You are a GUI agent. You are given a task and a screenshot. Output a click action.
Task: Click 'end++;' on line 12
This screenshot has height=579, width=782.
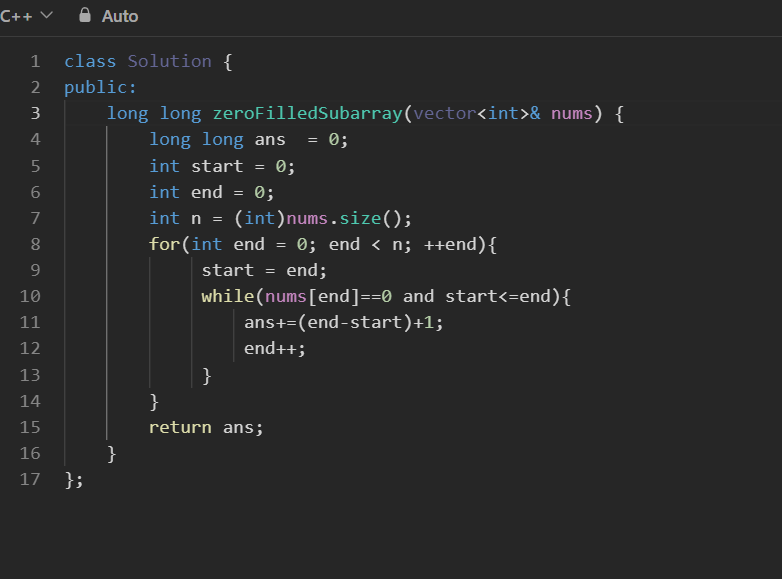(x=275, y=349)
